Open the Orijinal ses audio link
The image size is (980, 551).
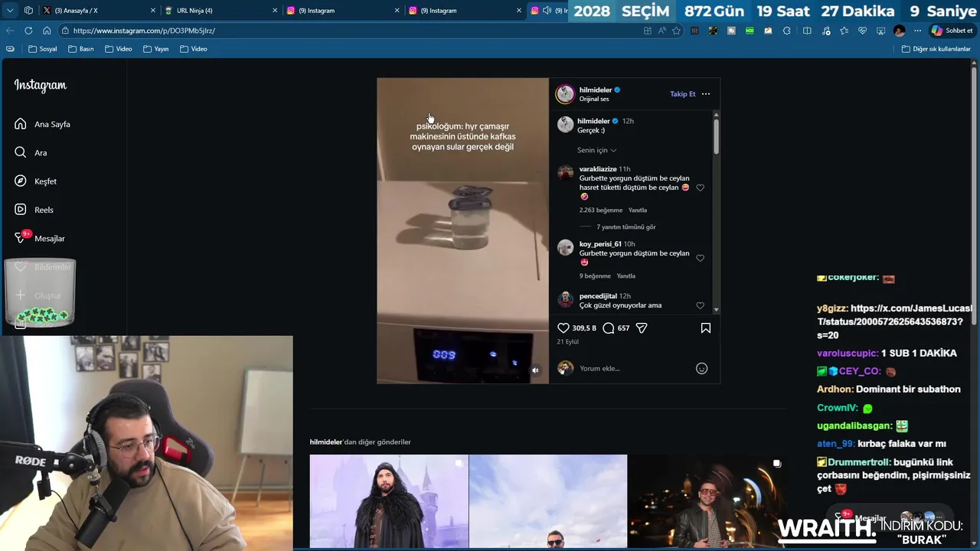tap(594, 99)
